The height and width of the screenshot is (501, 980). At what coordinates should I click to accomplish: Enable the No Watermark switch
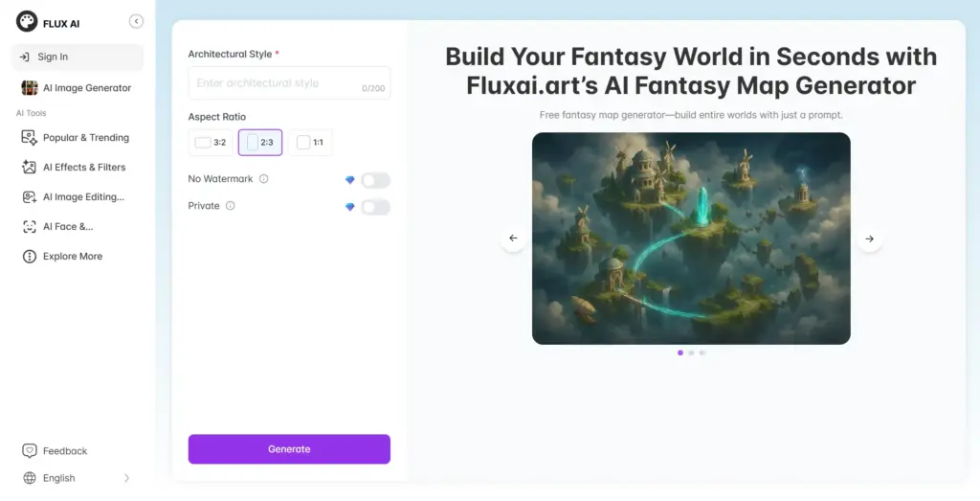(x=375, y=181)
